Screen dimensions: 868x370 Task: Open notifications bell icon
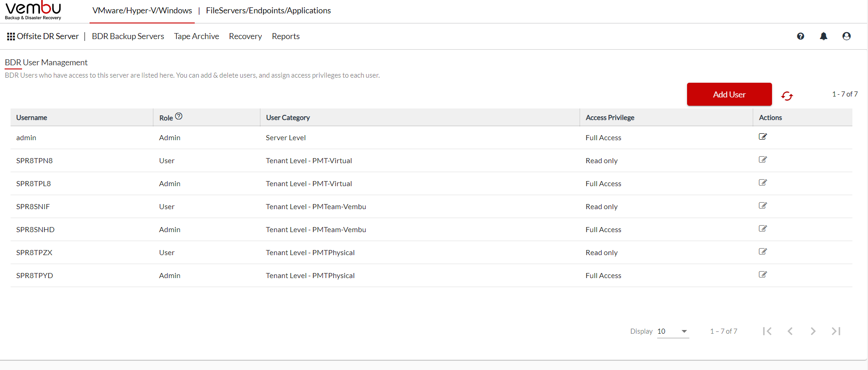click(x=823, y=36)
